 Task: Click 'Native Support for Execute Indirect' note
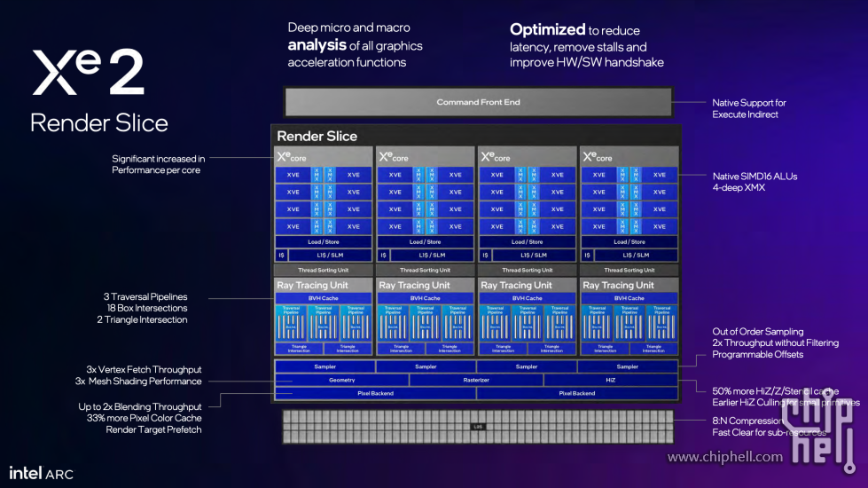coord(749,108)
